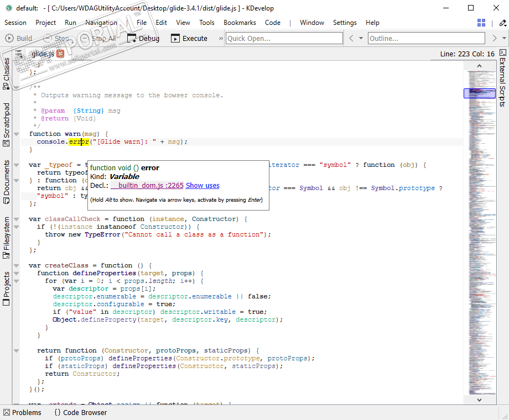Collapse the classCallCheck fold marker

[x=17, y=219]
